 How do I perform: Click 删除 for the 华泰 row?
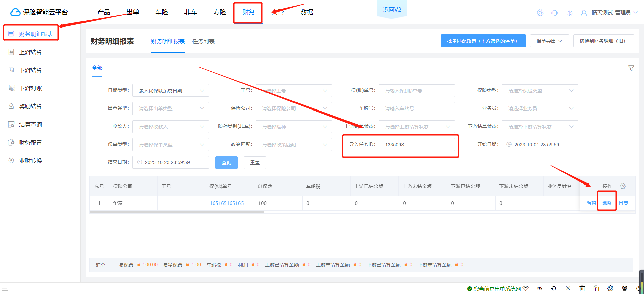point(607,203)
